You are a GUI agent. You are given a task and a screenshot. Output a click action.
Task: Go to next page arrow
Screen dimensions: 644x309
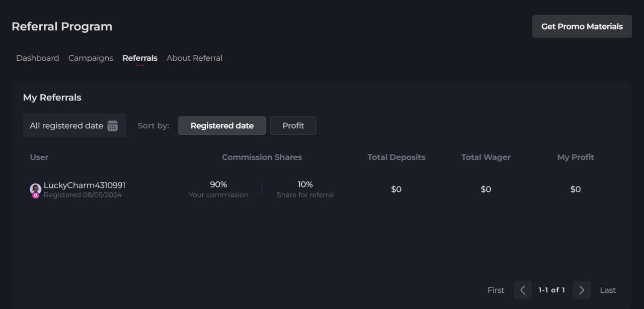coord(582,290)
